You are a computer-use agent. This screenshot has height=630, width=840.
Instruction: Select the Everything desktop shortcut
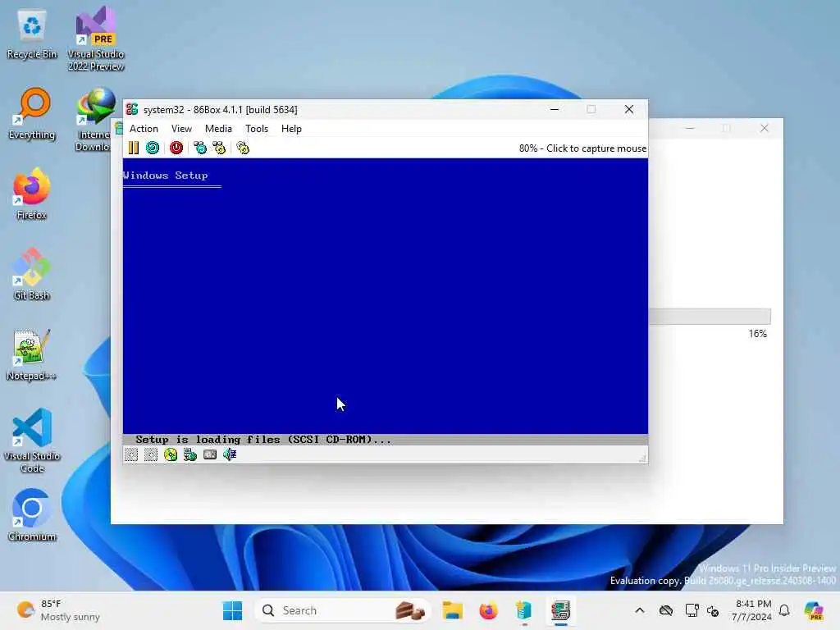tap(32, 114)
